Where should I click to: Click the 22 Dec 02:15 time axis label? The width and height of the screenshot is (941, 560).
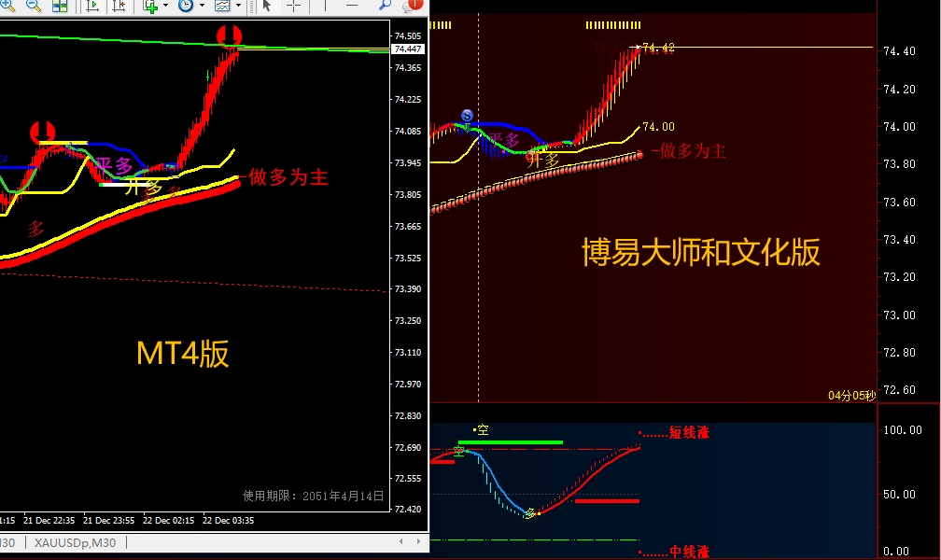[169, 521]
